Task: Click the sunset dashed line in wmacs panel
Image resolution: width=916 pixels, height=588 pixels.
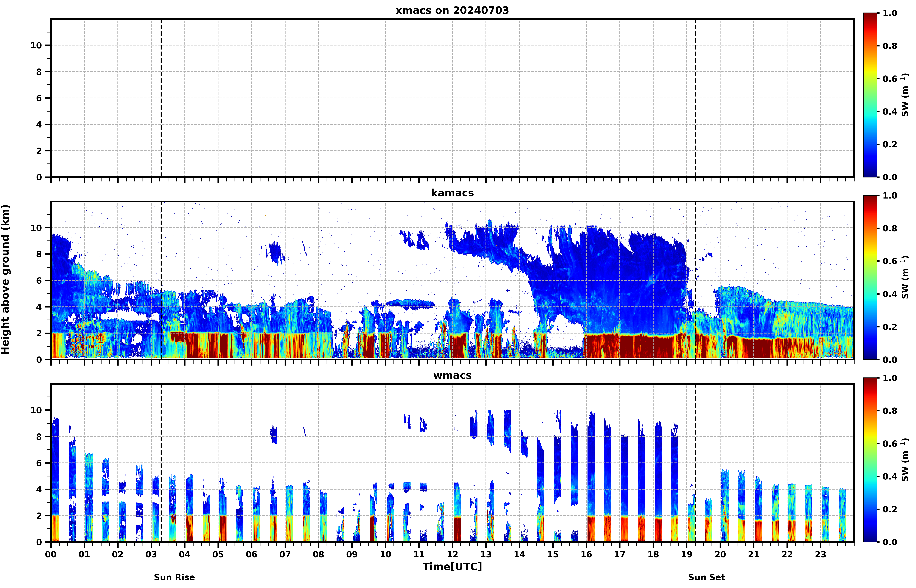Action: [696, 463]
